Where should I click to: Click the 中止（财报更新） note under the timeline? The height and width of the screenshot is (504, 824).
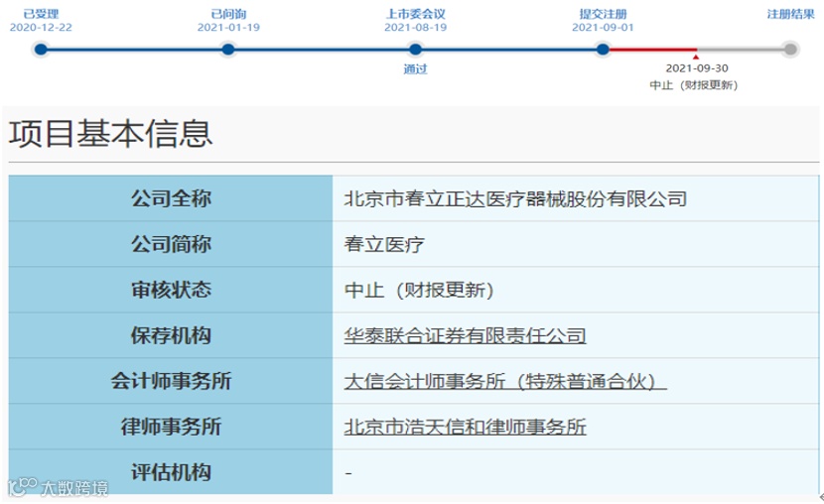point(694,85)
